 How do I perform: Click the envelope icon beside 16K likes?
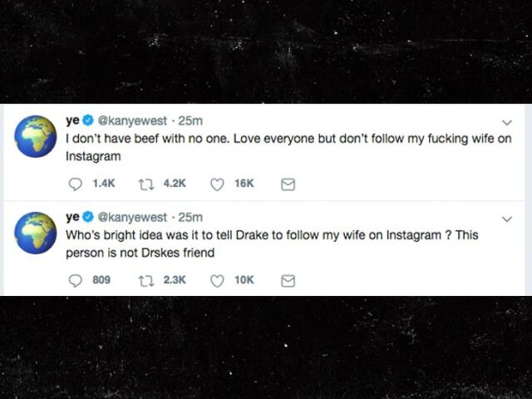[x=288, y=184]
